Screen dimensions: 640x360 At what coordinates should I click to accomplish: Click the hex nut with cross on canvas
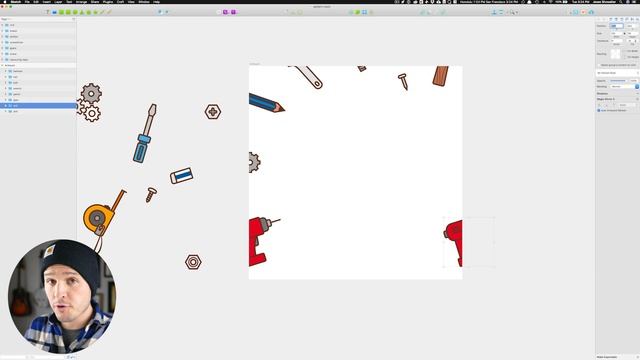[213, 111]
